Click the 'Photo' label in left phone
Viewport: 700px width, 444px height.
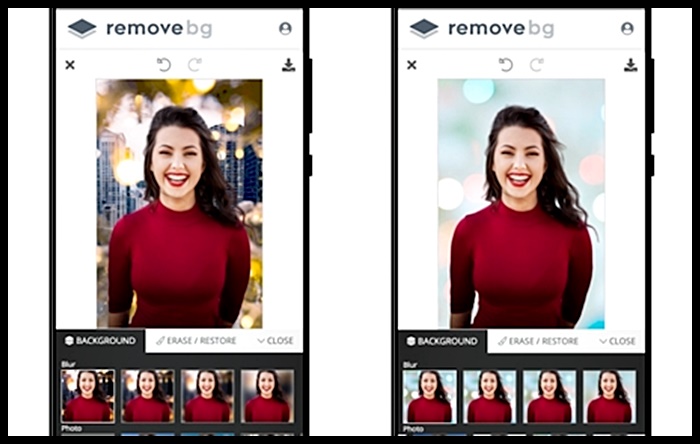[71, 429]
